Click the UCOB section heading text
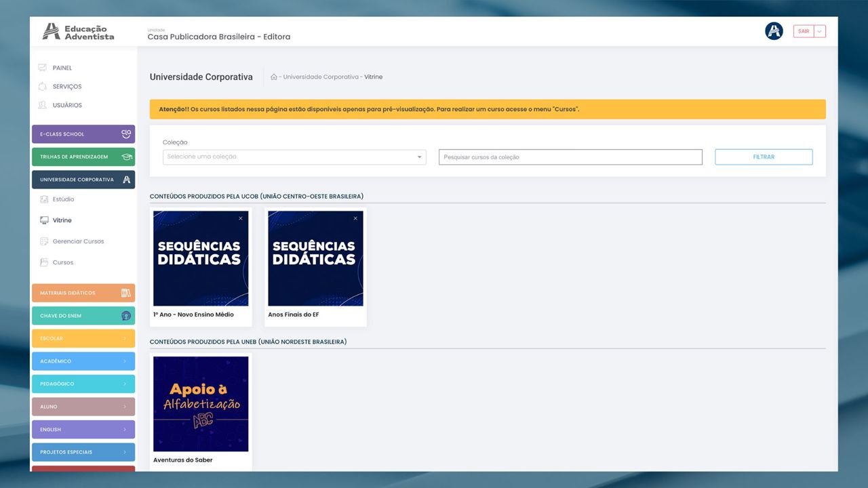The image size is (868, 488). click(x=256, y=197)
